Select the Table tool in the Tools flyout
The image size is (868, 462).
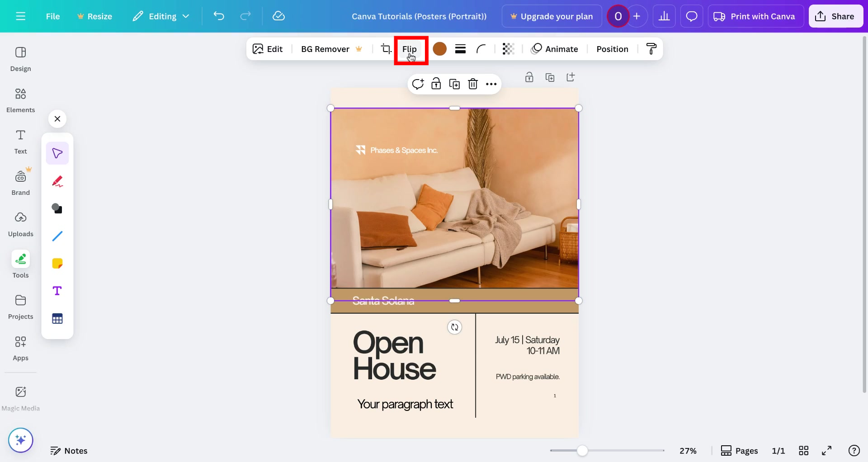[x=57, y=318]
